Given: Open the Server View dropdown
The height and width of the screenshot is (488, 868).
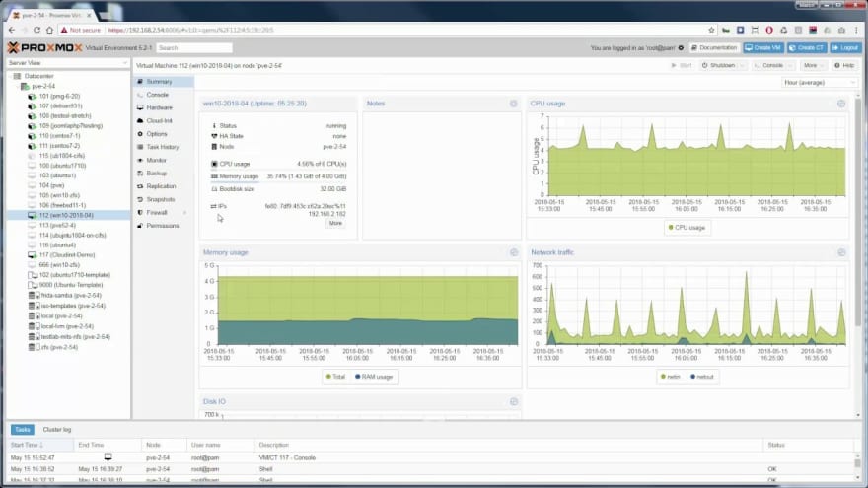Looking at the screenshot, I should (67, 63).
